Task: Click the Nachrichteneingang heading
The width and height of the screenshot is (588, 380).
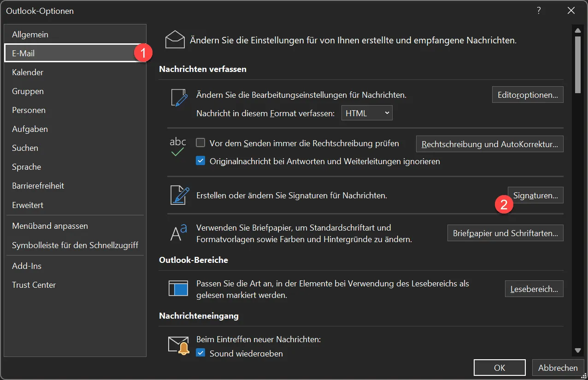Action: (199, 316)
